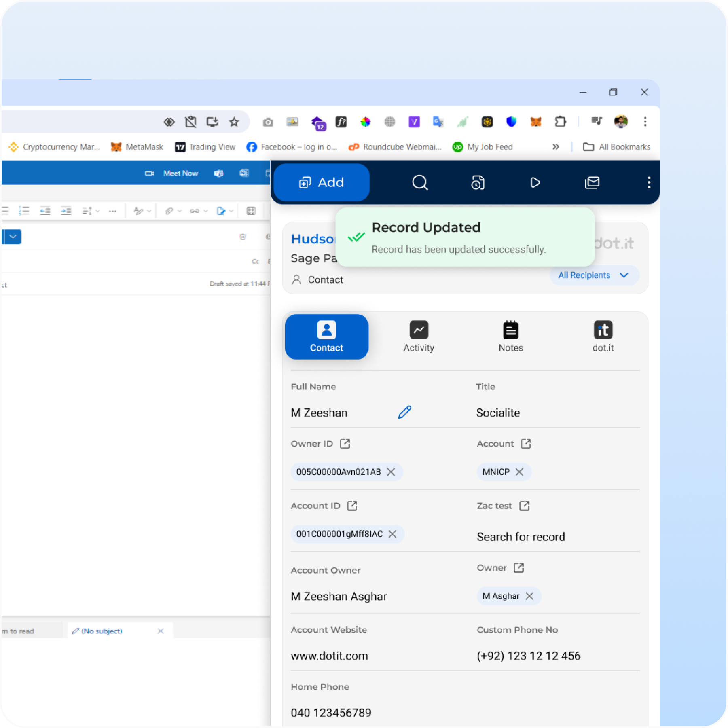Viewport: 728px width, 728px height.
Task: Bookmark page with the star icon
Action: (234, 122)
